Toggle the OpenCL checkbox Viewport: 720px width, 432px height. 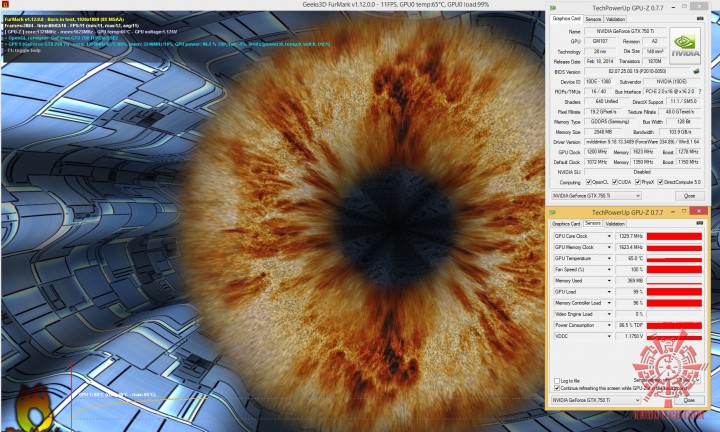coord(589,182)
